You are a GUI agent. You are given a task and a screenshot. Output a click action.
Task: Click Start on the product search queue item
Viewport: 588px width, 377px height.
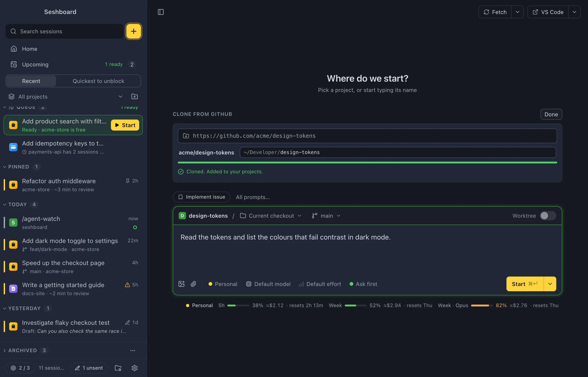[x=125, y=125]
